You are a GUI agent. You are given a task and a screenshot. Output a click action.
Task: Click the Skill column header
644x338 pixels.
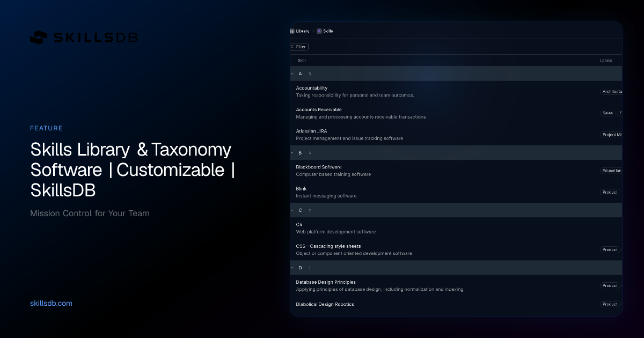(302, 61)
